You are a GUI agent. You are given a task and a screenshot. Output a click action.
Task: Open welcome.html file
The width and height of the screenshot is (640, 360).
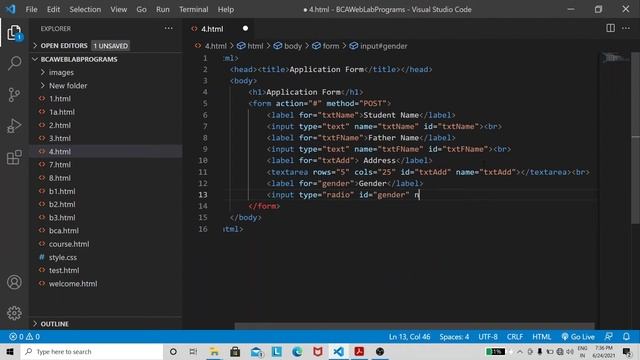tap(105, 283)
